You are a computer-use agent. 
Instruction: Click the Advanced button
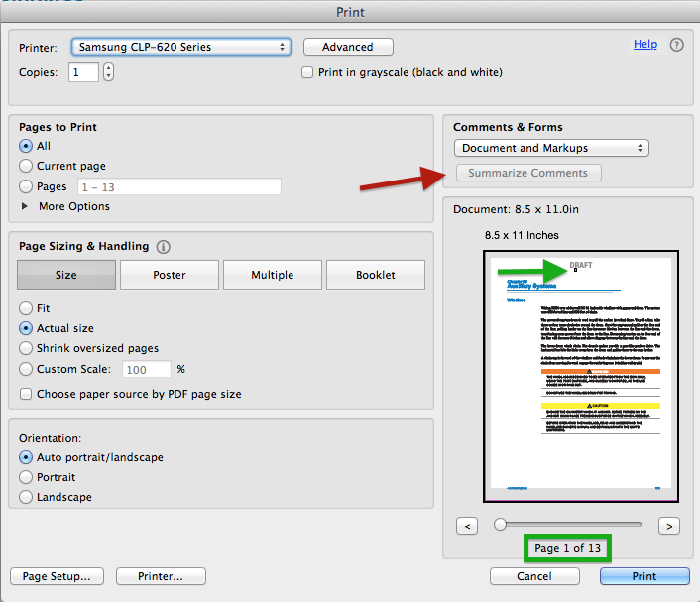point(348,47)
